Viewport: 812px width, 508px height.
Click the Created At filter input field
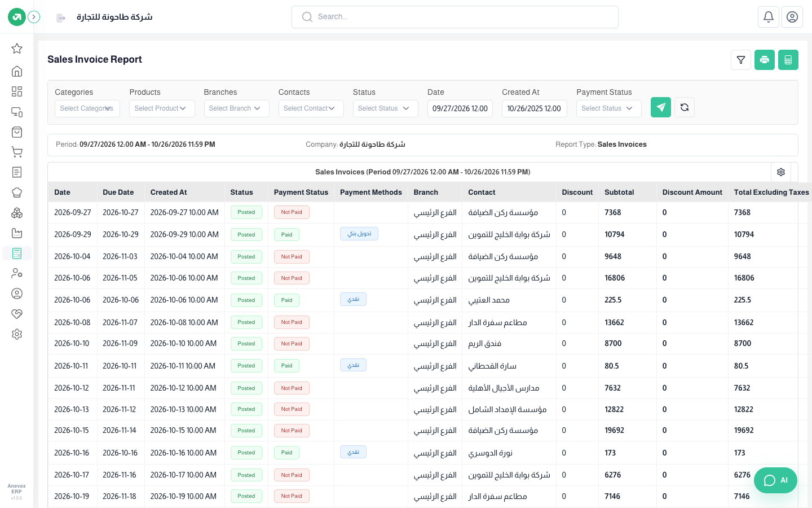point(535,108)
